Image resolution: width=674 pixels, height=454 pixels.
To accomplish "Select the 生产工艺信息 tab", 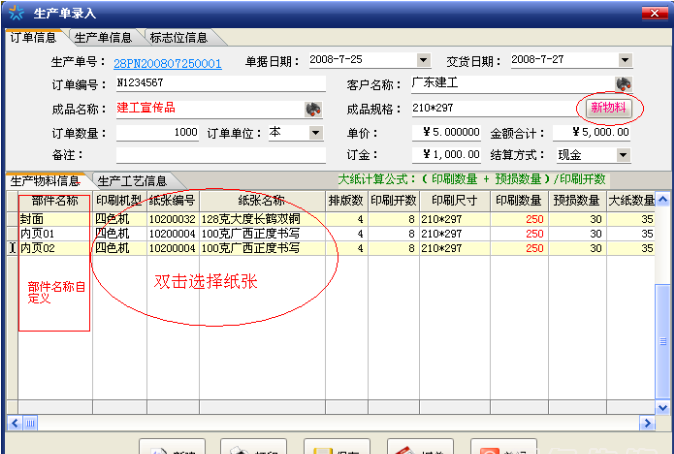I will click(x=132, y=181).
